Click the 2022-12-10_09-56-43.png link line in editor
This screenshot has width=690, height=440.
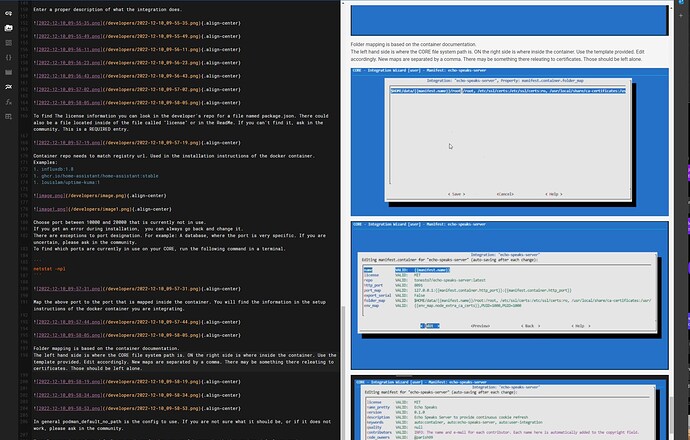pos(137,76)
